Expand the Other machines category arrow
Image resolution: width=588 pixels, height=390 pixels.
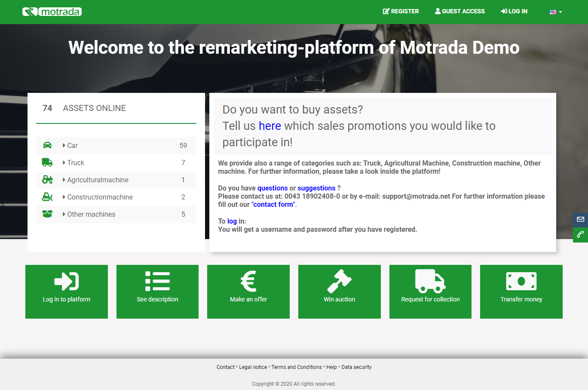coord(64,214)
